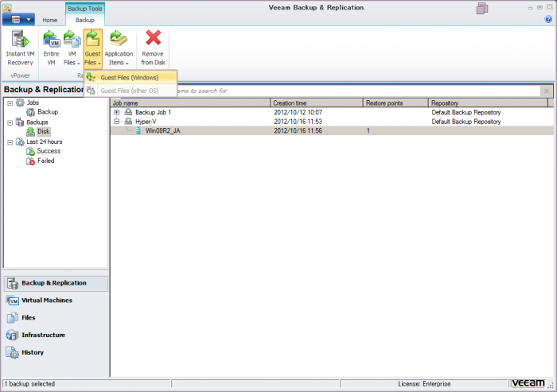Select the Win08R2_JA VM row
The image size is (557, 392).
coord(332,130)
